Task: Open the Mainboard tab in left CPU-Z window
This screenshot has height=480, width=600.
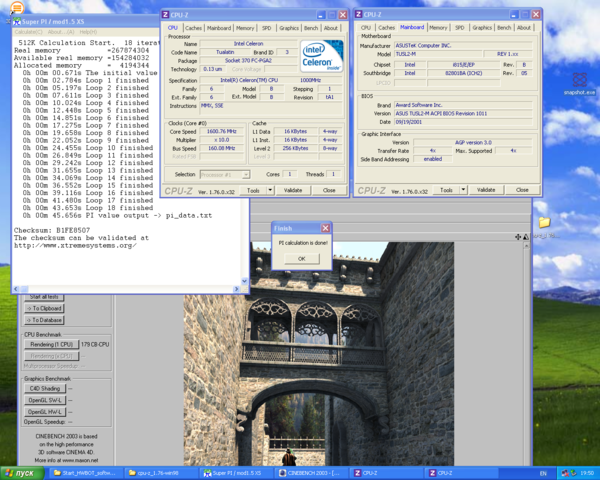Action: [x=219, y=28]
